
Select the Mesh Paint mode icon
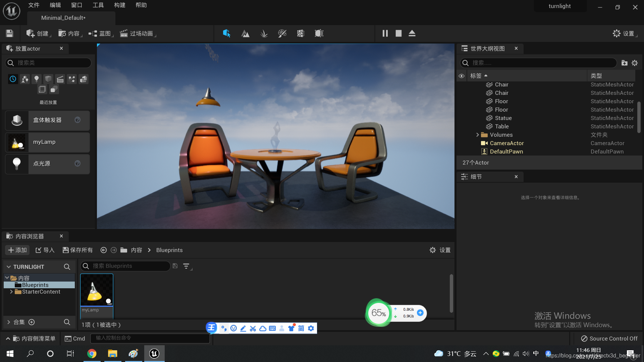coord(282,34)
